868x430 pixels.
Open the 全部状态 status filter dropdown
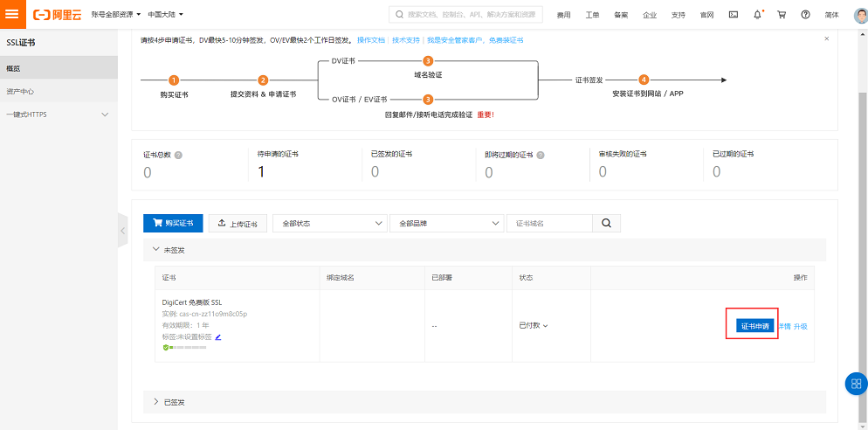pyautogui.click(x=329, y=223)
